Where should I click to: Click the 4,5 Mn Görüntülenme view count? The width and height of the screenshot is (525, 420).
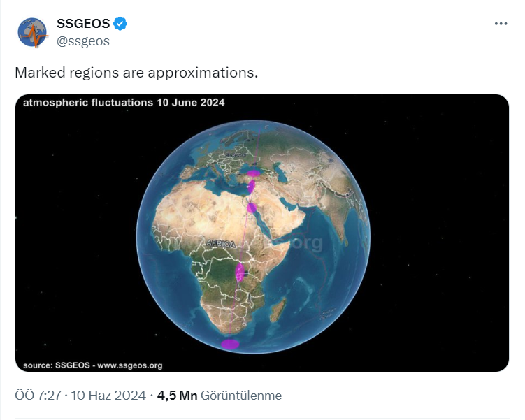point(220,396)
